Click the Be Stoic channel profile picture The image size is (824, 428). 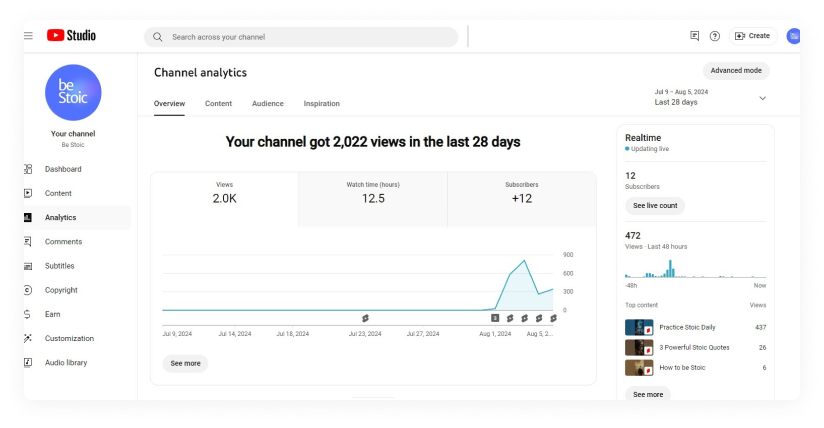73,93
